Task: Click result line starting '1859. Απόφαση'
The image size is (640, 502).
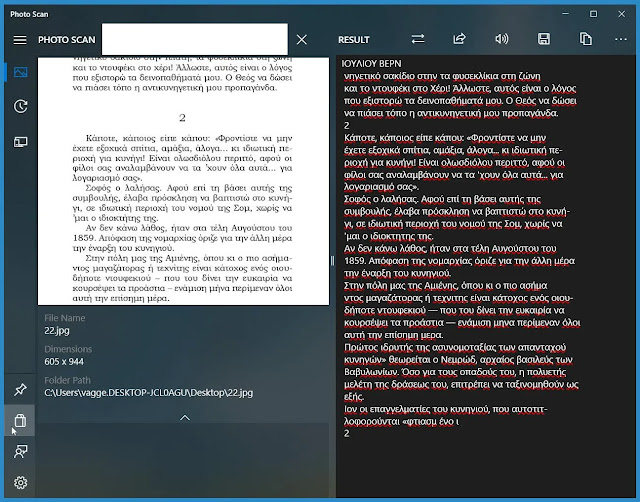Action: [x=459, y=261]
